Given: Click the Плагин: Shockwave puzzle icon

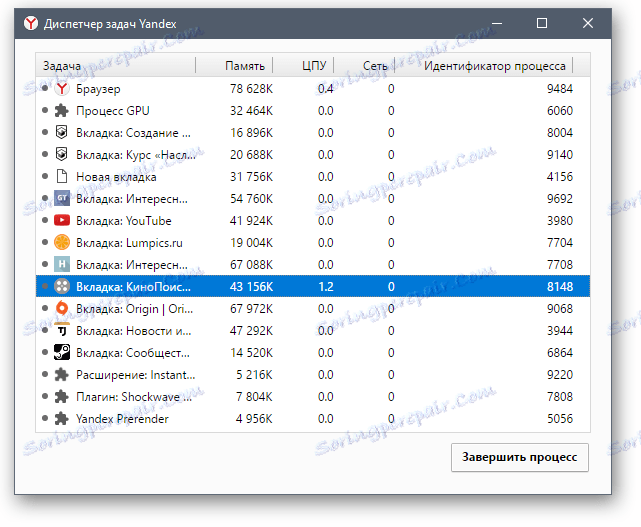Looking at the screenshot, I should click(62, 397).
